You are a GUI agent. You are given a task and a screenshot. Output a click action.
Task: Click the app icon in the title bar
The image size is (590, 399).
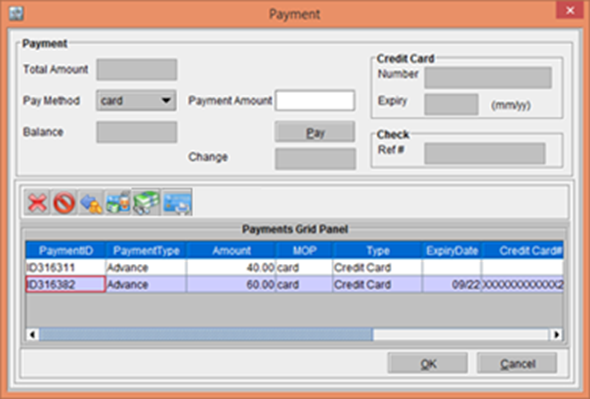[x=16, y=14]
